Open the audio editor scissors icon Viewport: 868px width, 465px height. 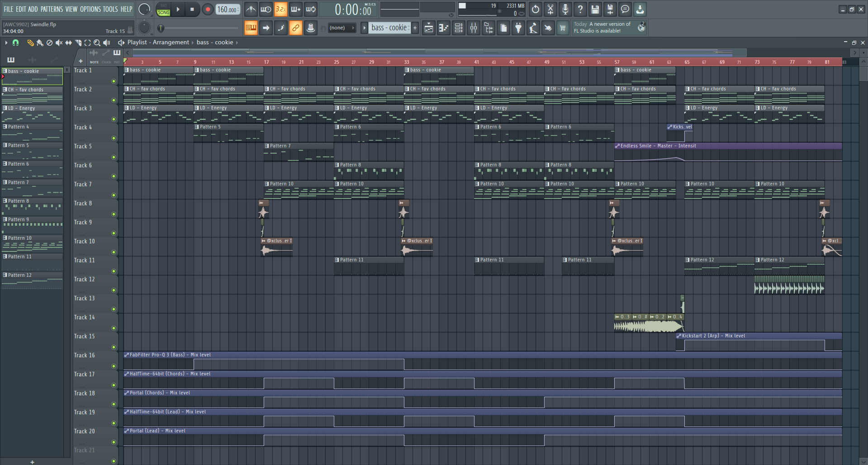pyautogui.click(x=550, y=9)
